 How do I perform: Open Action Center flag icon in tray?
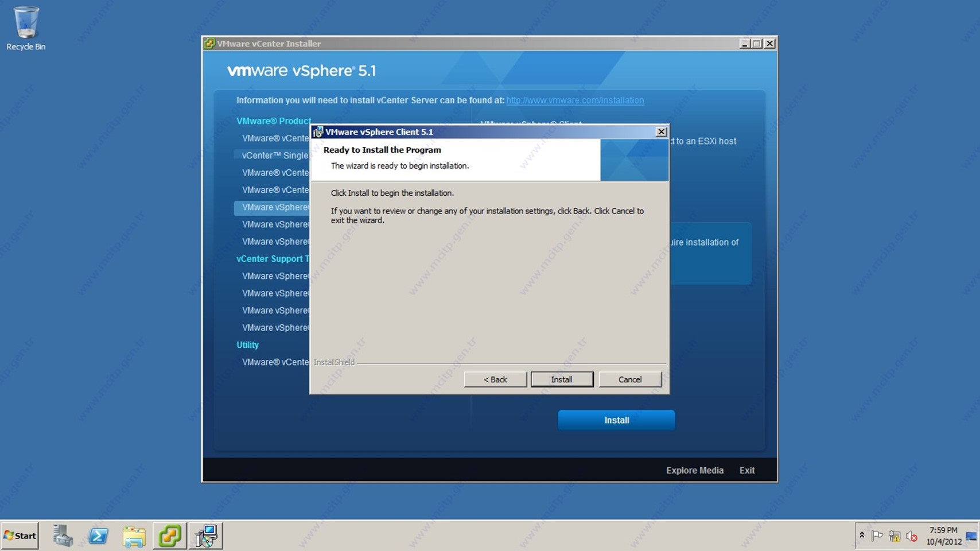tap(877, 536)
